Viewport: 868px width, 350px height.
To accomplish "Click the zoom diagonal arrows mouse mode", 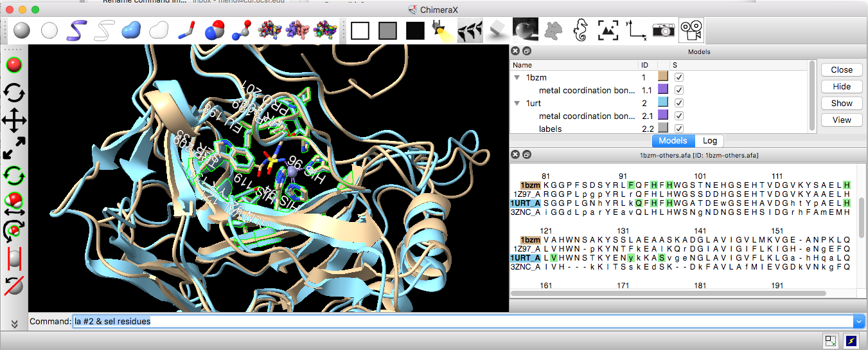I will point(14,147).
